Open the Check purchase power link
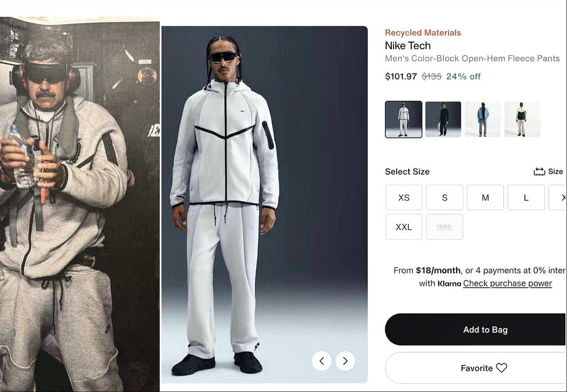Viewport: 567px width, 392px height. [x=507, y=283]
